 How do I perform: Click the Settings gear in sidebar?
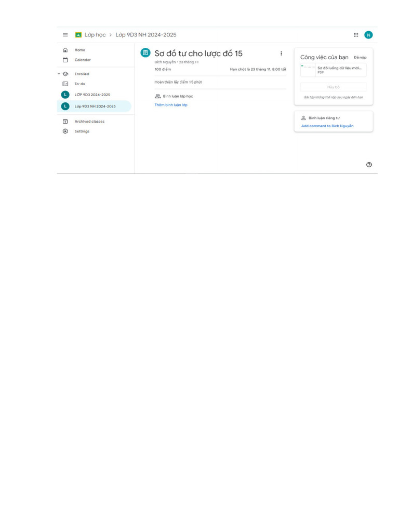(65, 131)
